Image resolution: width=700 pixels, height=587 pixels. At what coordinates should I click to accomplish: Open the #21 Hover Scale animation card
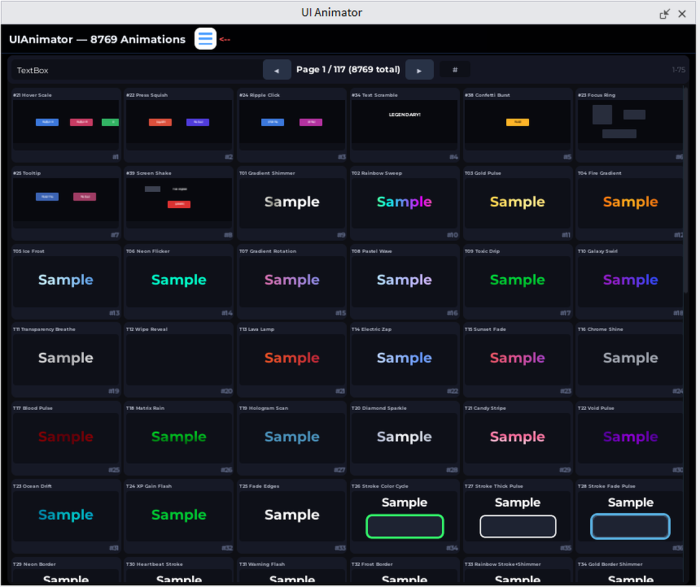pos(66,125)
